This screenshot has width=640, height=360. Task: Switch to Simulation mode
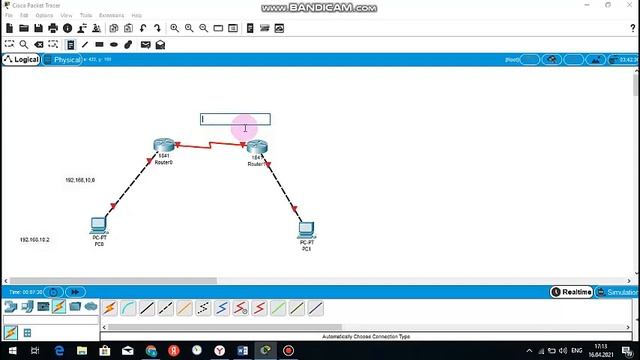(617, 292)
